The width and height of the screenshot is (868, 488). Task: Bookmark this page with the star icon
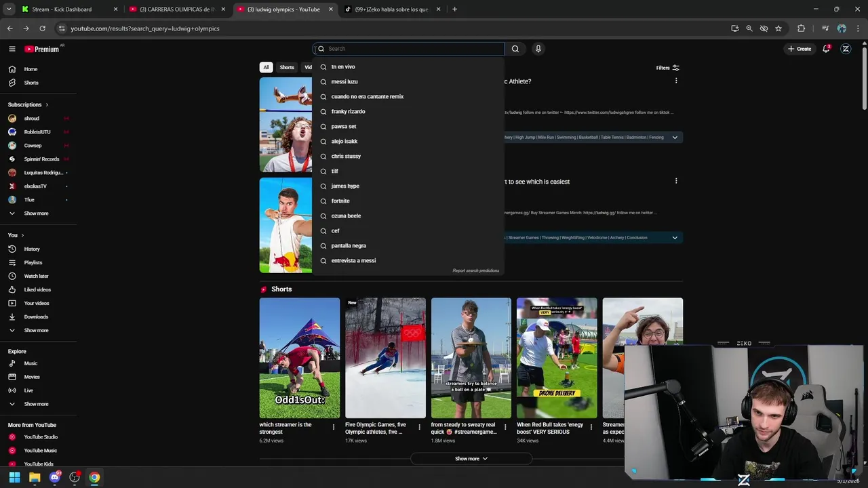pos(778,28)
